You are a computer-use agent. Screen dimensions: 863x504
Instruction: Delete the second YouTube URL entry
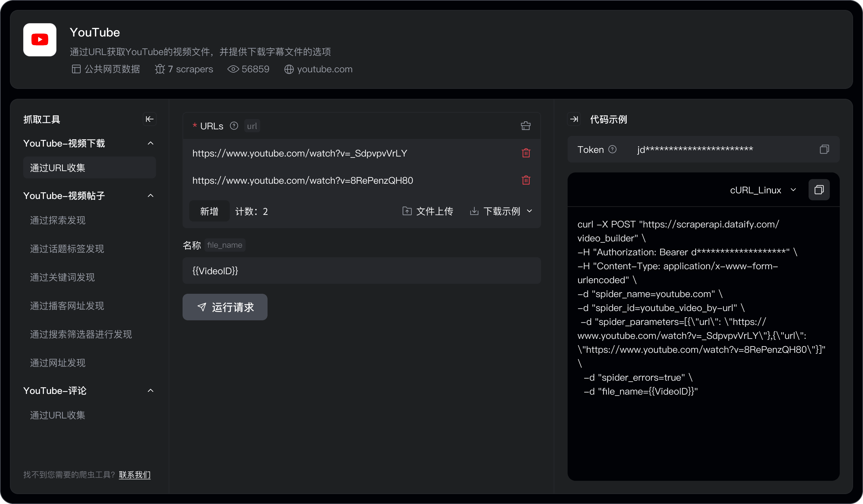point(526,180)
